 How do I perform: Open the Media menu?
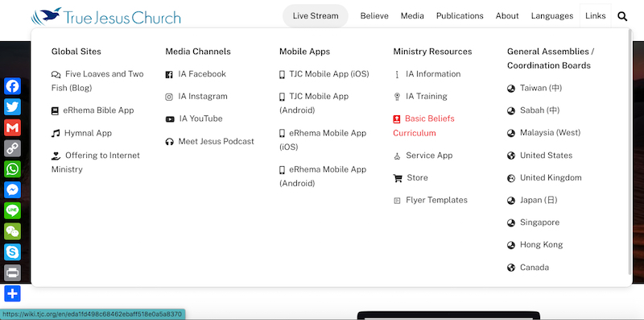click(x=412, y=16)
